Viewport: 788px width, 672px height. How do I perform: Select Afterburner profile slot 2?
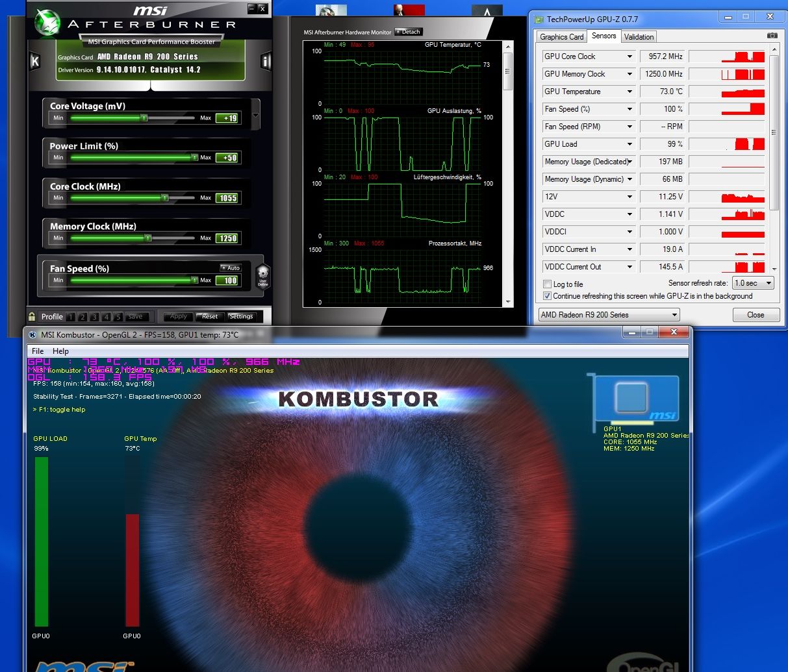click(x=83, y=317)
